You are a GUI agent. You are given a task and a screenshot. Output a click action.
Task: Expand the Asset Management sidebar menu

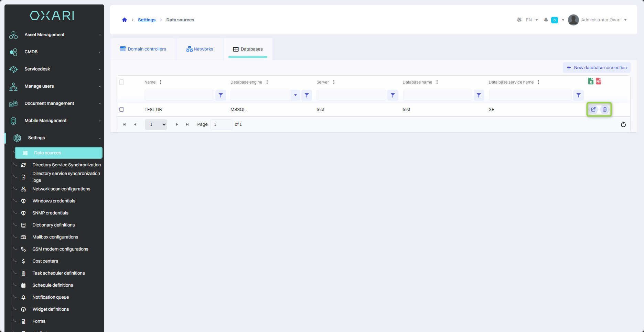(x=55, y=35)
